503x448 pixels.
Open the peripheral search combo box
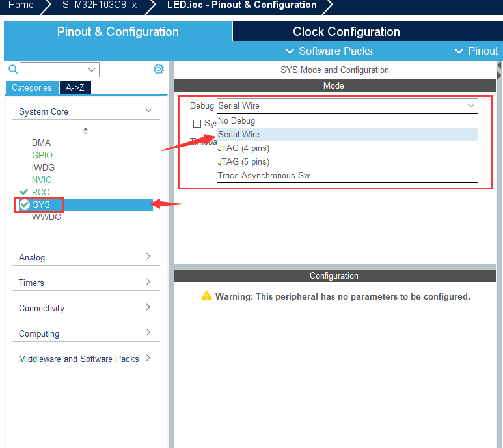pyautogui.click(x=59, y=70)
